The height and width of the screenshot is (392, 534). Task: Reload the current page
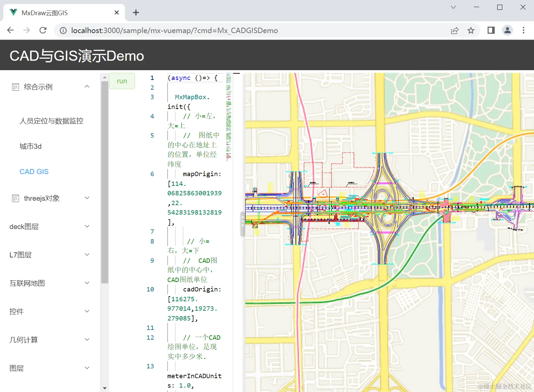click(x=43, y=30)
